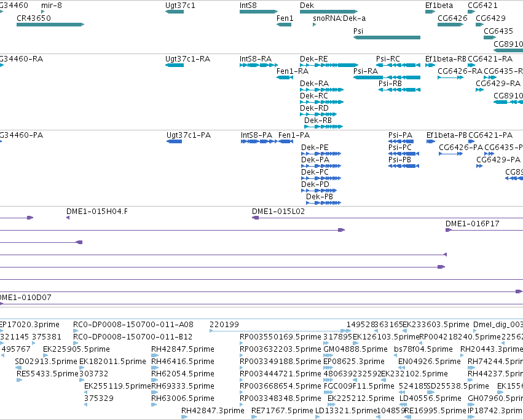Click the Dek-RB transcript label

click(x=318, y=120)
